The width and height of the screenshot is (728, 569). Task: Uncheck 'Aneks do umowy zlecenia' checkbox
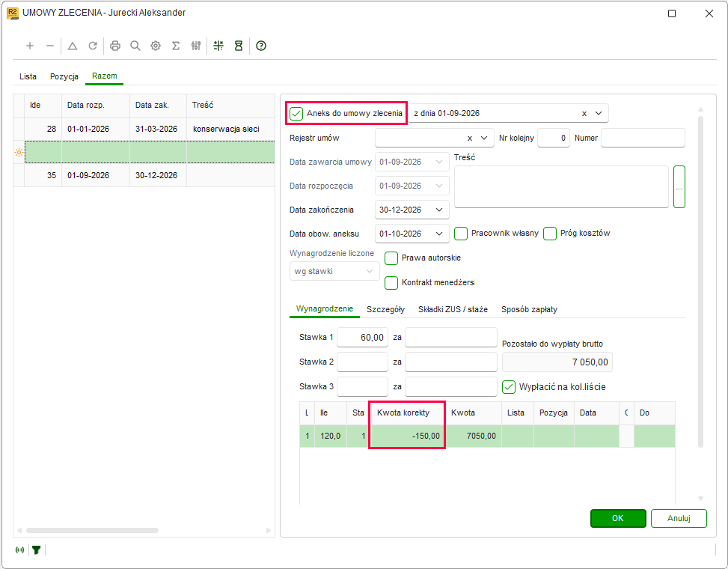(296, 113)
